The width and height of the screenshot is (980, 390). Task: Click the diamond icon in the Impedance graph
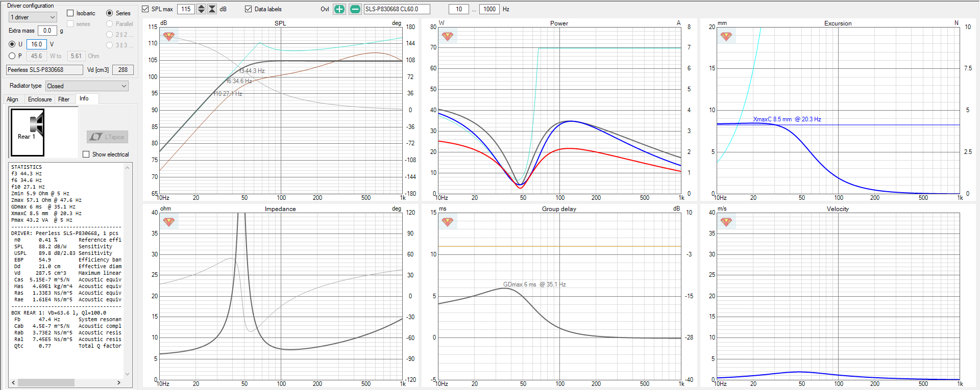pyautogui.click(x=169, y=222)
